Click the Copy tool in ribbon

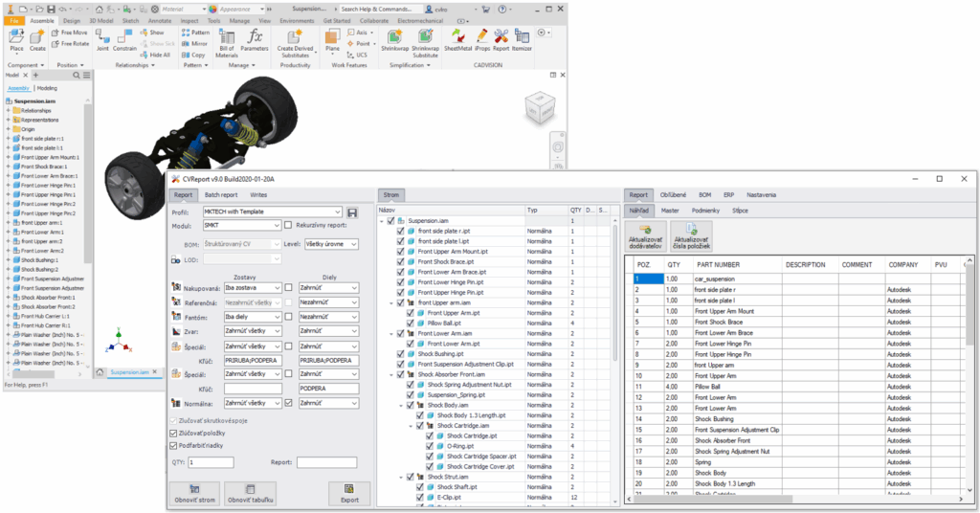(193, 55)
